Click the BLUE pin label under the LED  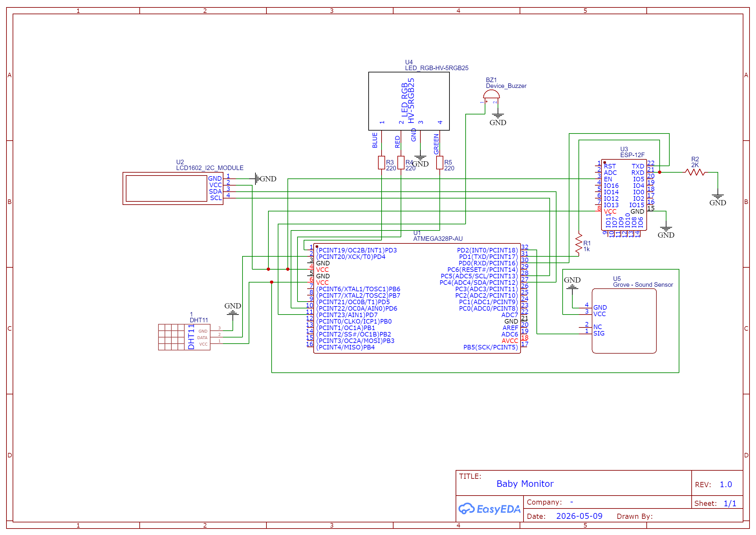coord(374,140)
